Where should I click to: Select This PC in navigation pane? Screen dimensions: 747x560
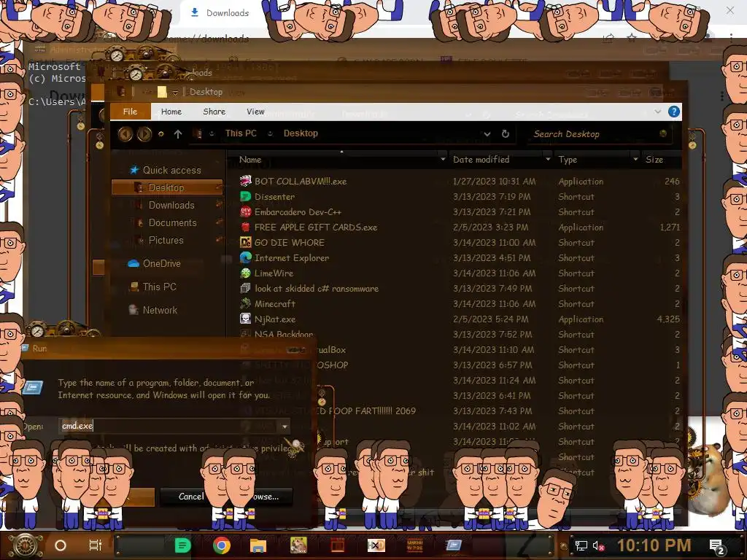159,287
